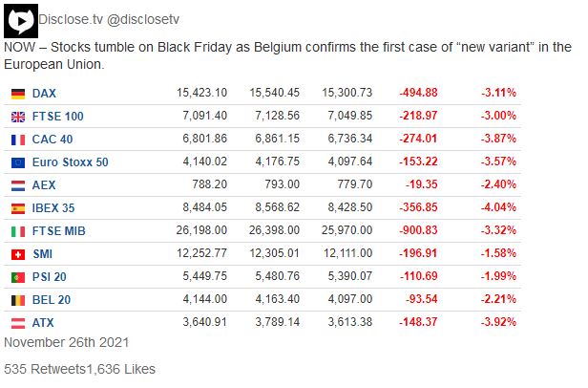Click the EU flag icon beside Euro Stoxx 50
The width and height of the screenshot is (588, 388).
17,162
